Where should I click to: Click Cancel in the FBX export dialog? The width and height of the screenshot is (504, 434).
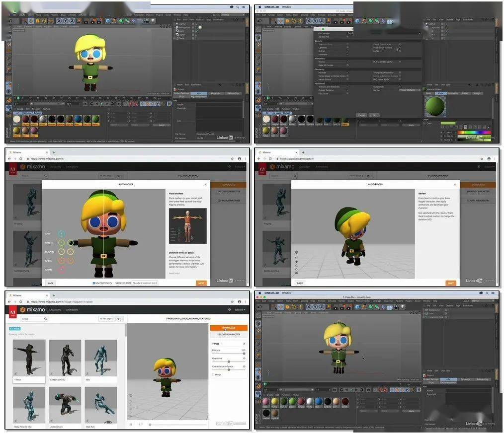361,115
